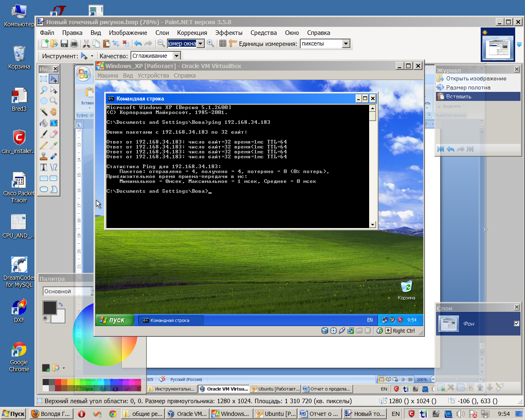This screenshot has width=525, height=420.
Task: Select the Paint Bucket tool
Action: click(x=43, y=123)
